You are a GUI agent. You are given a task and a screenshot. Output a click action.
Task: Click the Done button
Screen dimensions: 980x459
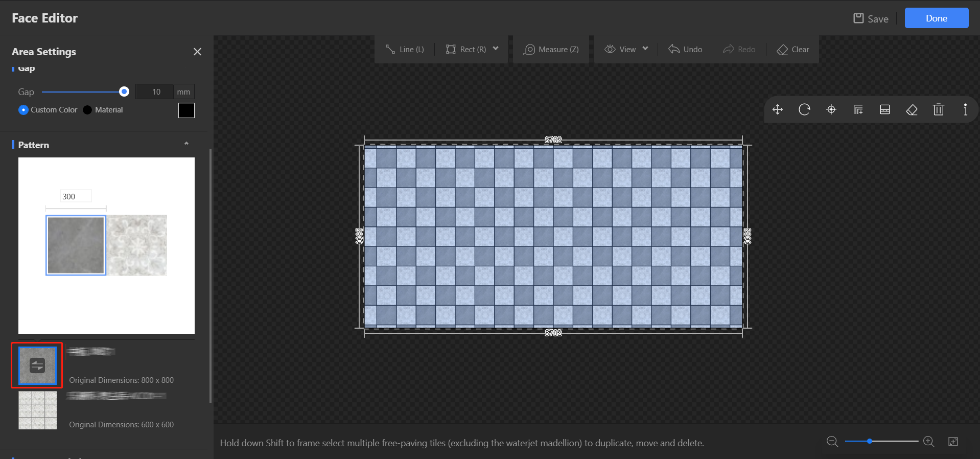click(x=936, y=18)
